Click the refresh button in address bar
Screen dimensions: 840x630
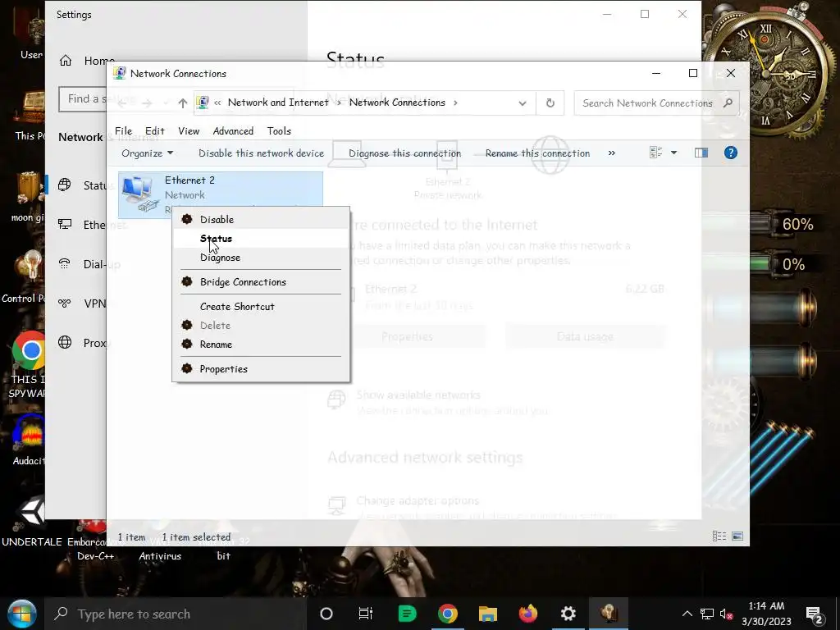pyautogui.click(x=550, y=103)
